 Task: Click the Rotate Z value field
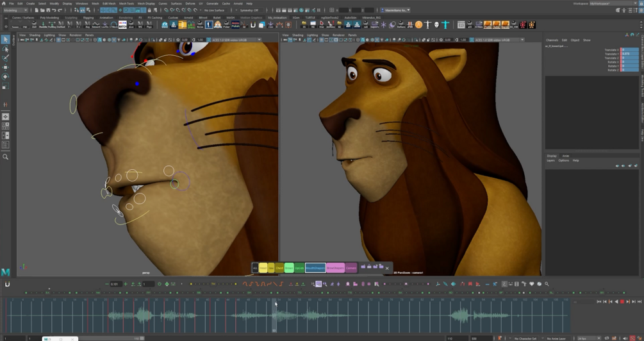pos(630,71)
